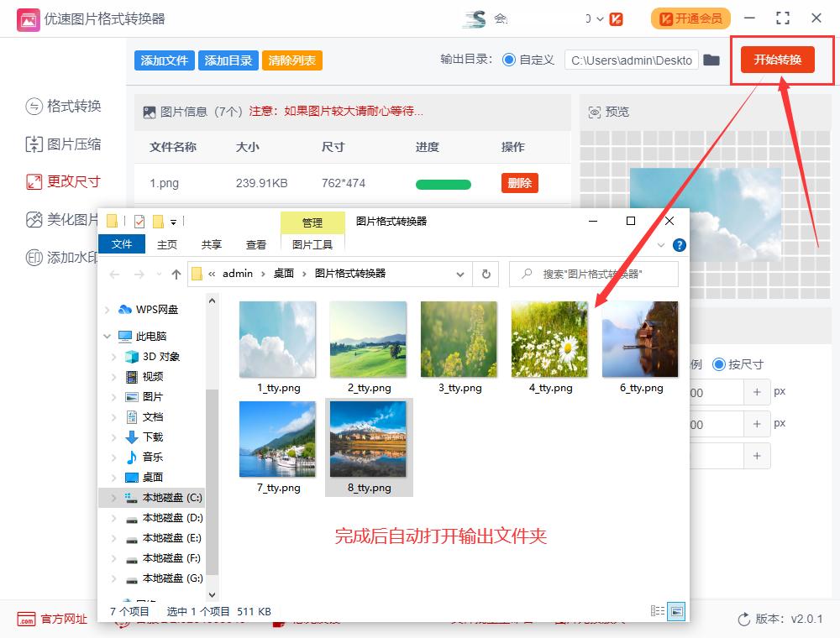This screenshot has width=840, height=638.
Task: Collapse the 此电脑 tree node
Action: pyautogui.click(x=107, y=336)
